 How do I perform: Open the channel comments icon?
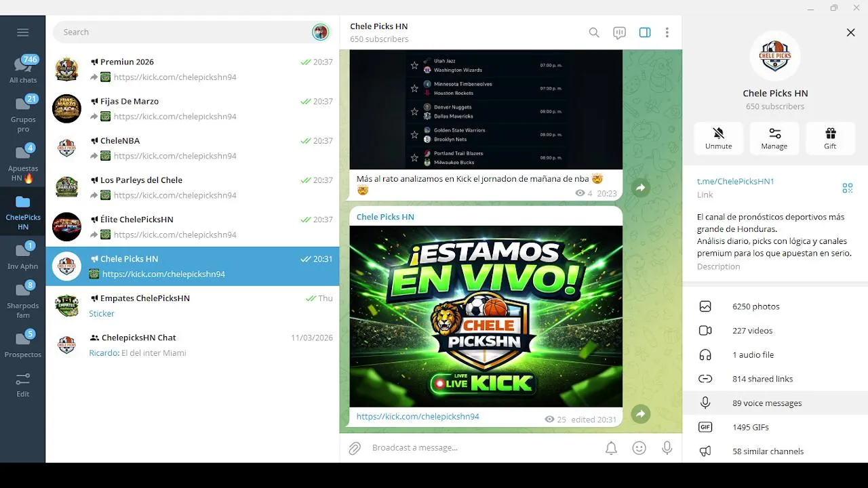tap(619, 33)
